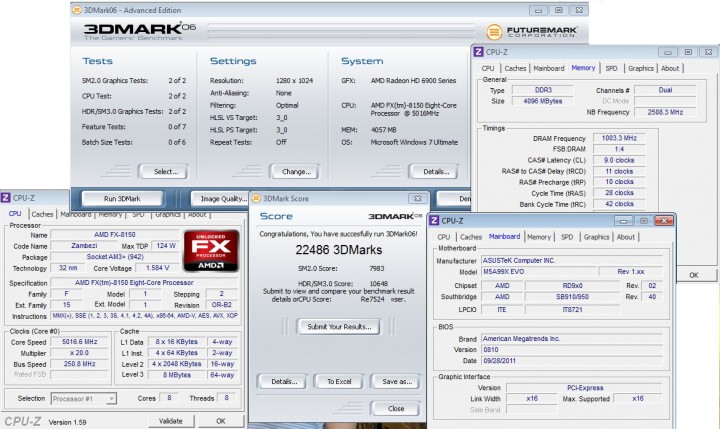Open Graphics tab in top-right CPU-Z window

(x=641, y=68)
